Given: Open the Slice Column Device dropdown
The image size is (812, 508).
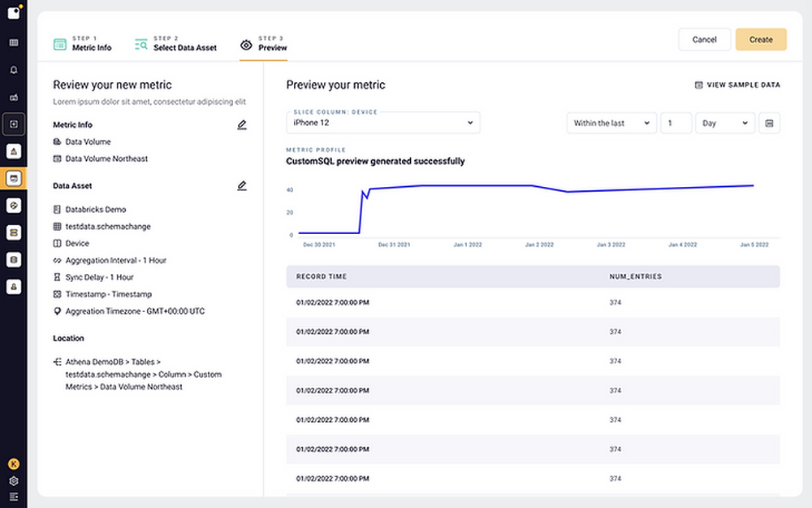Looking at the screenshot, I should click(383, 123).
